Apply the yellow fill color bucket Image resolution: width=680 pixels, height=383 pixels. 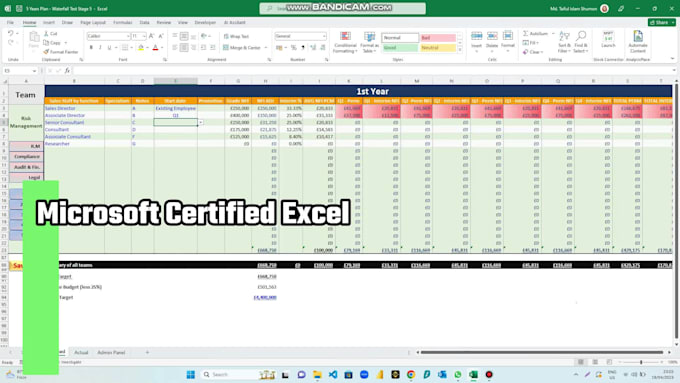click(x=141, y=47)
